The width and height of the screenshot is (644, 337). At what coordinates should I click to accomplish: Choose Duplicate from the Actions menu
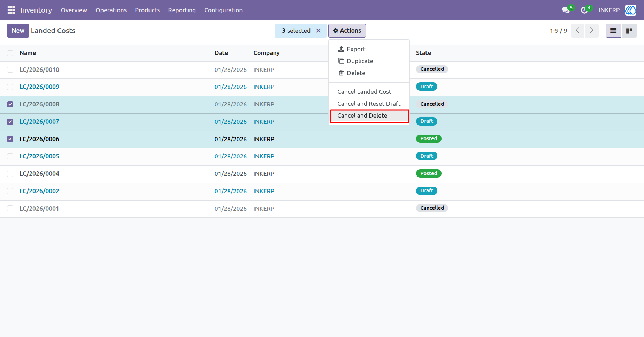369,61
